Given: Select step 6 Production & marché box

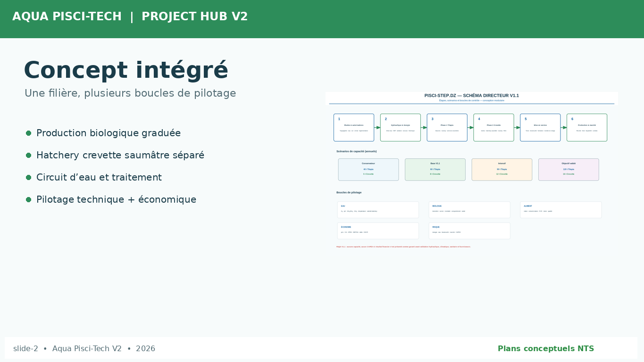Looking at the screenshot, I should pos(587,128).
